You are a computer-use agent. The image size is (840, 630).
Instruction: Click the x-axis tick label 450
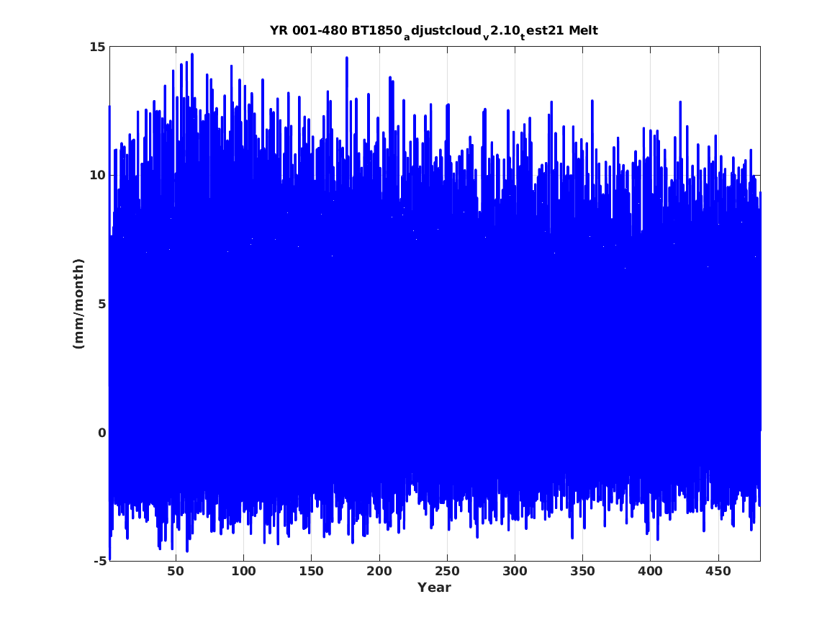pos(718,571)
